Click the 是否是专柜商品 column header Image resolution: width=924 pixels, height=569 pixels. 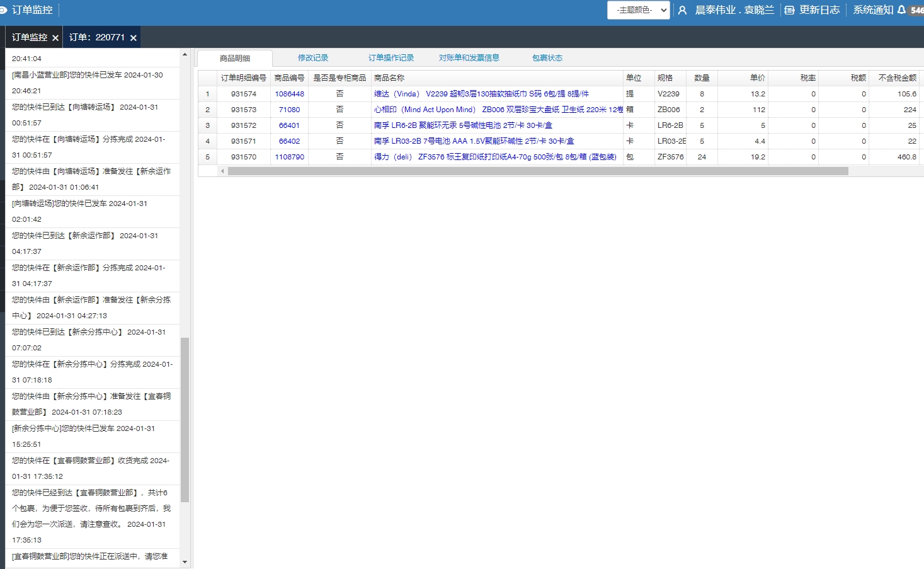(x=339, y=78)
